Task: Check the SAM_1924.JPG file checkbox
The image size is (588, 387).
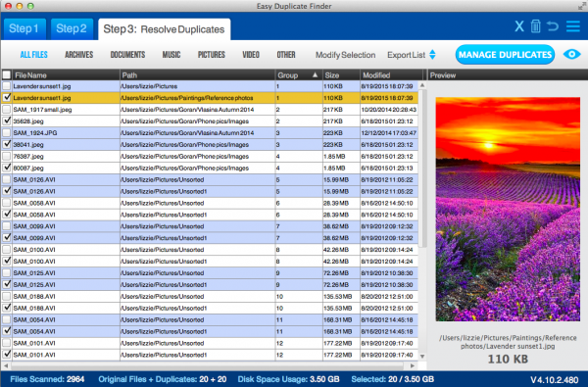Action: coord(7,132)
